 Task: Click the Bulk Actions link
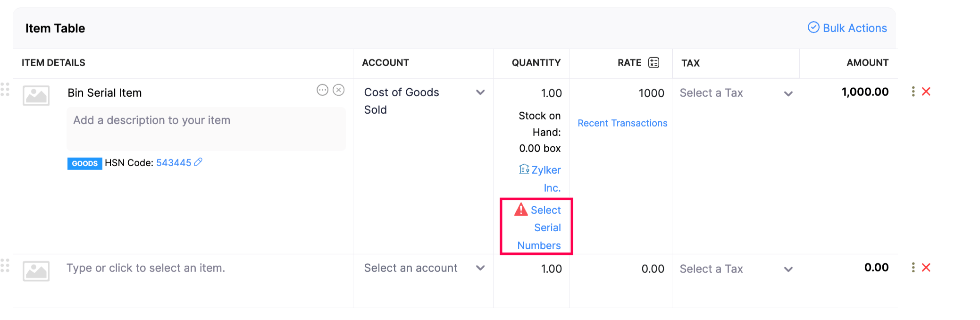point(847,28)
